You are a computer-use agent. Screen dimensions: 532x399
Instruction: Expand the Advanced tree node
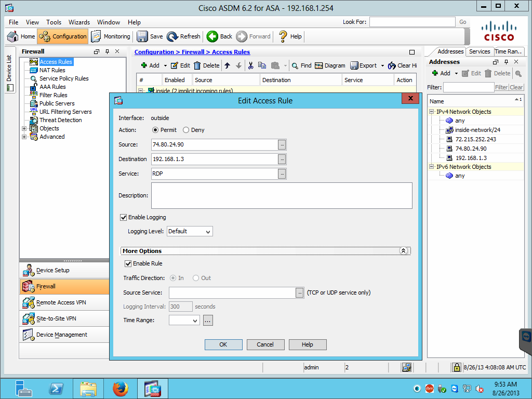pyautogui.click(x=24, y=137)
